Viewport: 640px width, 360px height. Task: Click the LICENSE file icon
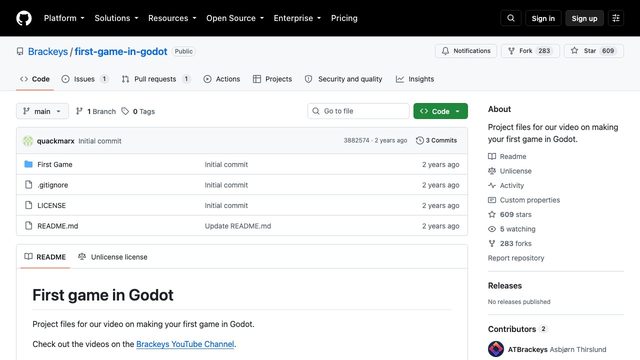(28, 205)
